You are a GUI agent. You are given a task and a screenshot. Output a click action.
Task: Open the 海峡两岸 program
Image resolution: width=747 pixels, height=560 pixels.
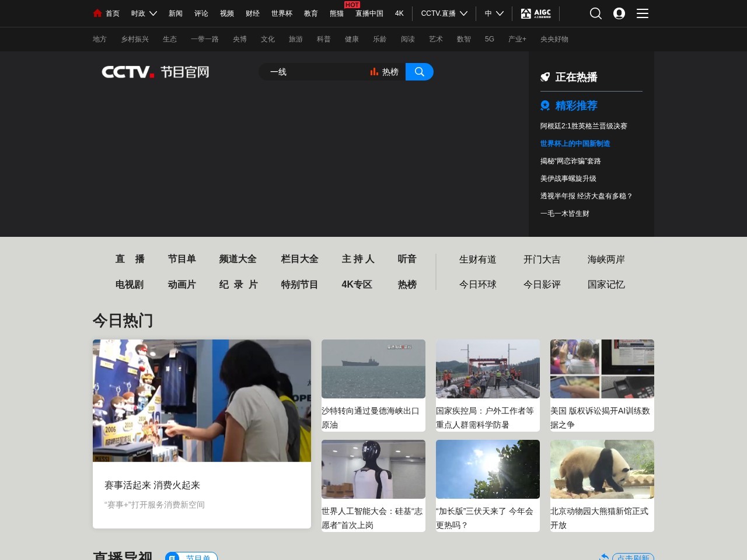tap(606, 260)
